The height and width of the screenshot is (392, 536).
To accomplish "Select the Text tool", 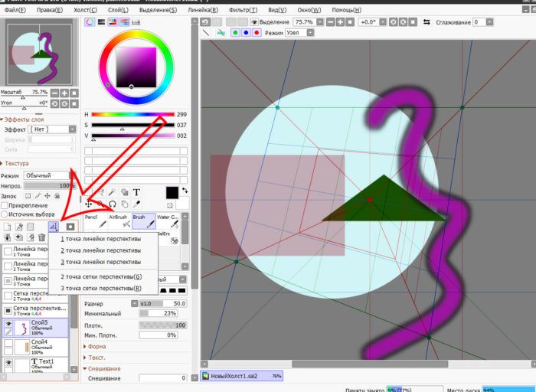I will [136, 192].
